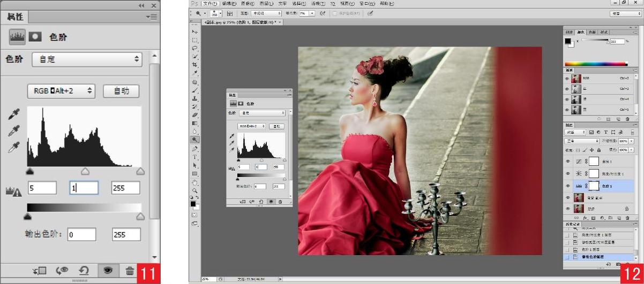This screenshot has height=284, width=644.
Task: Toggle RGB channel visibility eye
Action: point(567,78)
